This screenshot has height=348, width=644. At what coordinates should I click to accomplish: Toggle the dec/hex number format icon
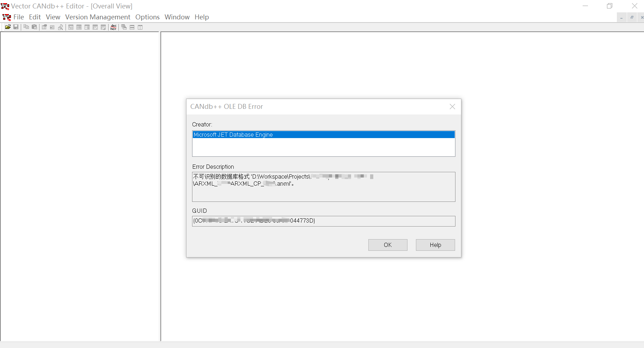click(114, 27)
